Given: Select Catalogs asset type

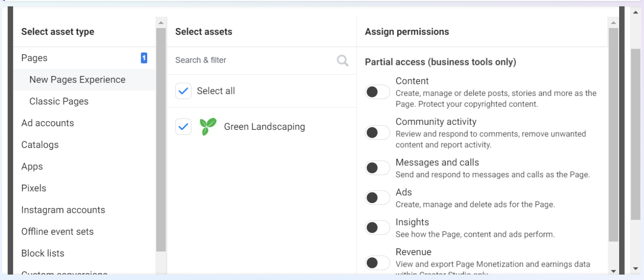Looking at the screenshot, I should tap(40, 145).
